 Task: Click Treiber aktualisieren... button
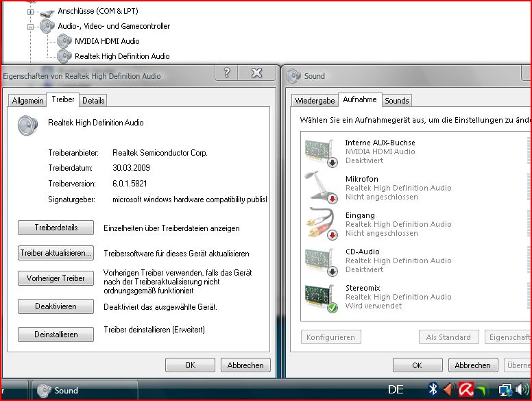point(56,253)
